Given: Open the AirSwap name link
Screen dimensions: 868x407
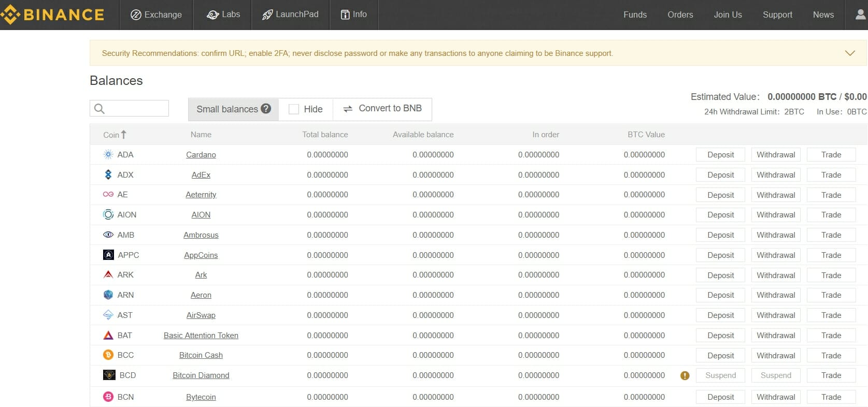Looking at the screenshot, I should click(x=201, y=315).
